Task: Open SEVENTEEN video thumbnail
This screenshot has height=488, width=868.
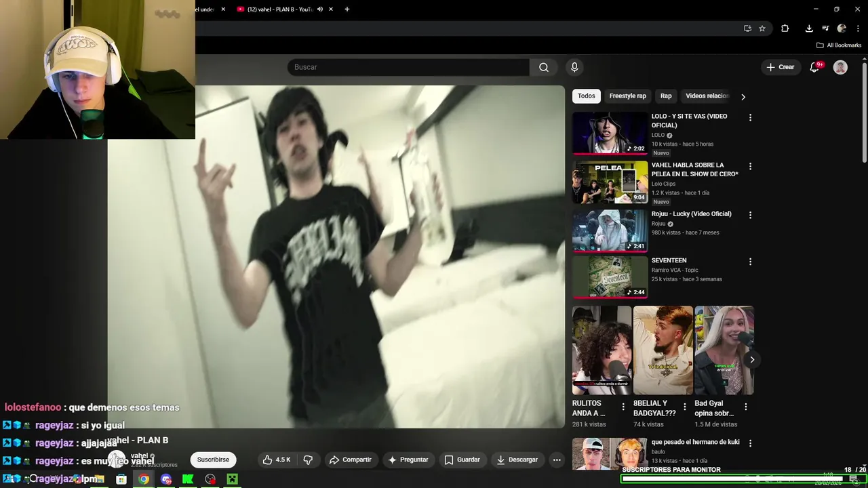Action: click(610, 277)
